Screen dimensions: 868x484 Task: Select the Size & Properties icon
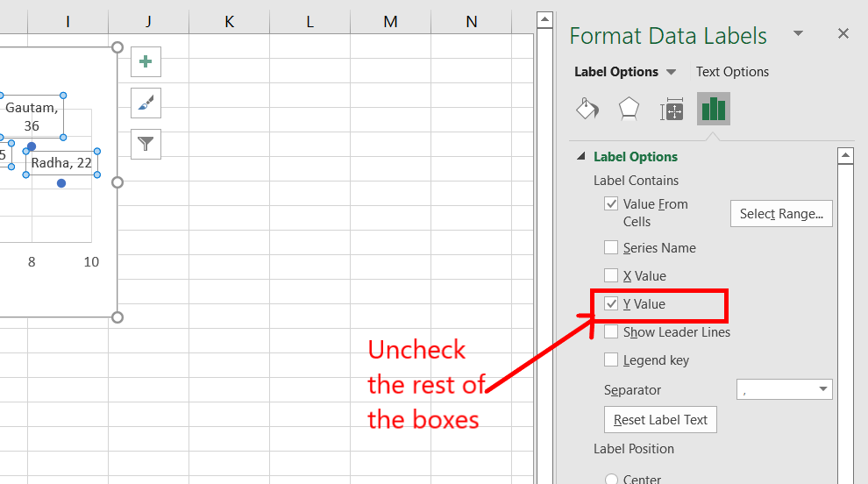click(672, 109)
